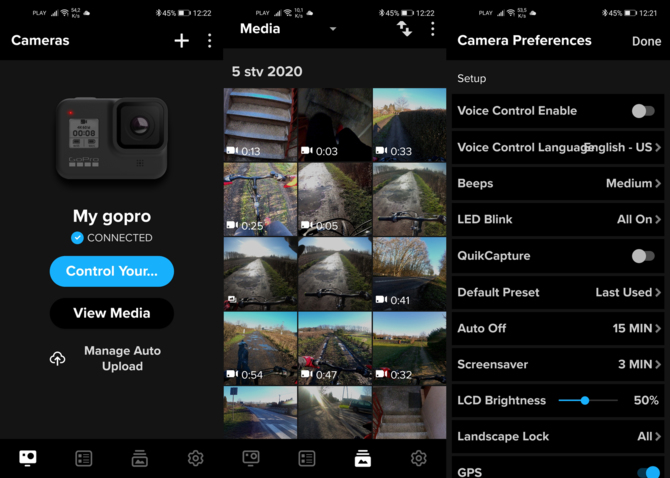Tap the camera icon in Media bottom bar
Viewport: 670px width, 478px height.
pos(251,458)
